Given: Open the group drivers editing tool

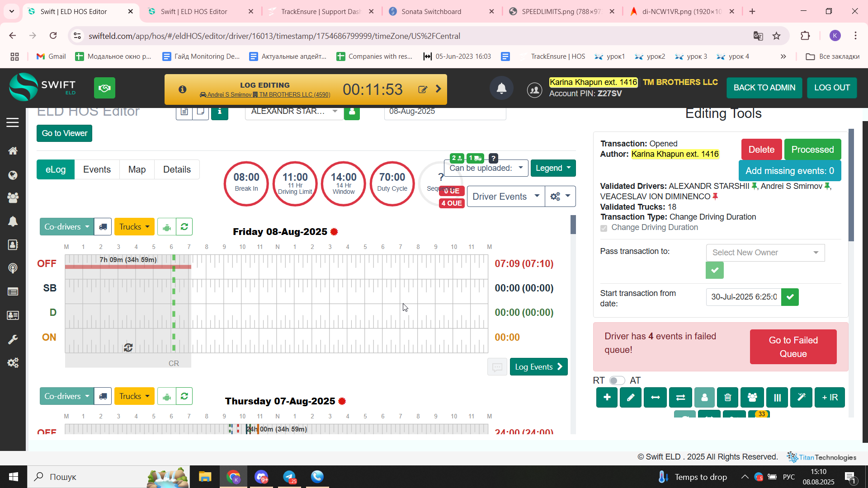Looking at the screenshot, I should point(752,398).
